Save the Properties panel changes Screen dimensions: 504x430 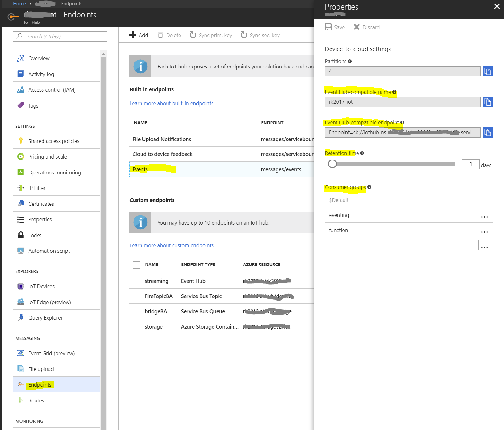coord(335,27)
